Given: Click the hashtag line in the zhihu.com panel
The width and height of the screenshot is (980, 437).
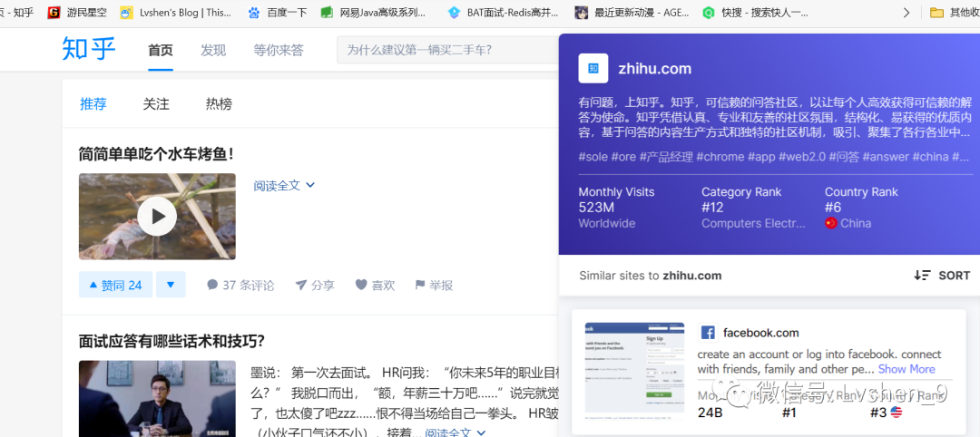Looking at the screenshot, I should [774, 157].
